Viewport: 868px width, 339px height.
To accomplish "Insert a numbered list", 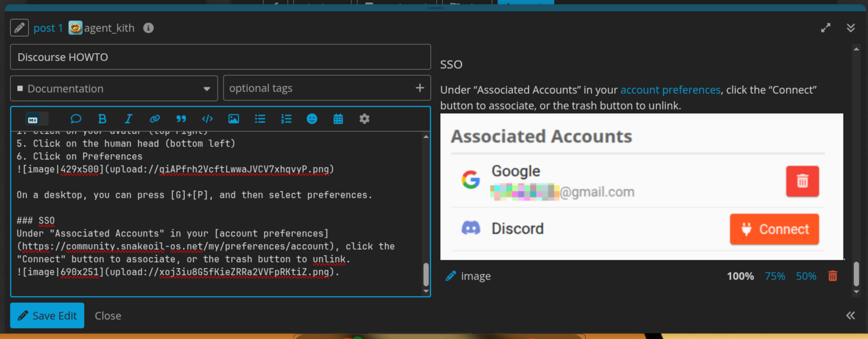I will coord(286,119).
